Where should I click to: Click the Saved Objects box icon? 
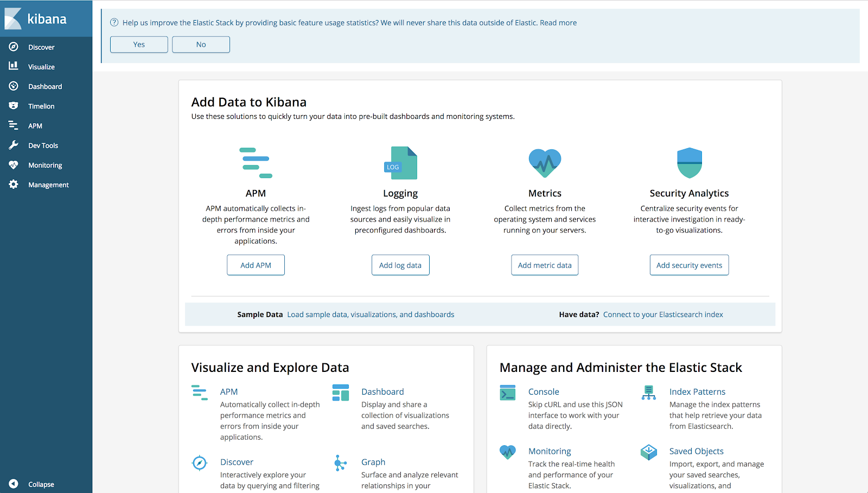click(x=649, y=452)
